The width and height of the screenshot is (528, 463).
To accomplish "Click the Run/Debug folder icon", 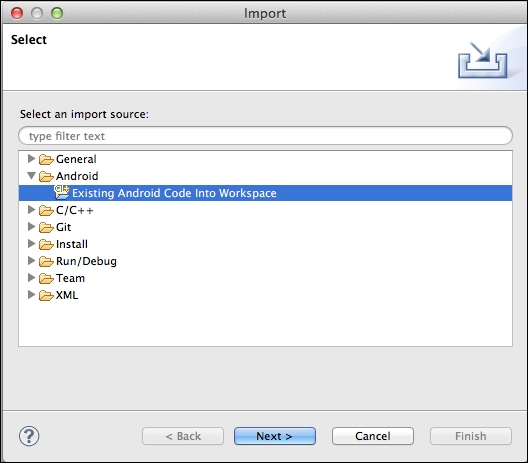I will pyautogui.click(x=46, y=261).
